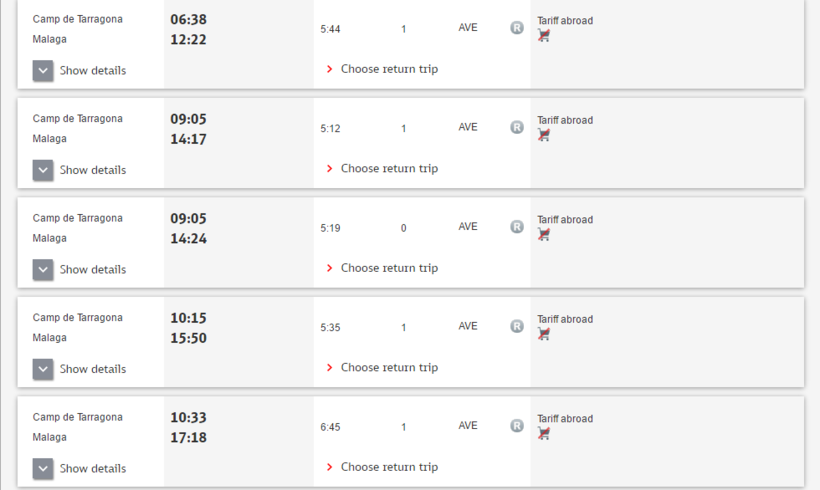Click Tariff abroad on the 10:33 train
Viewport: 820px width, 490px height.
(x=565, y=419)
